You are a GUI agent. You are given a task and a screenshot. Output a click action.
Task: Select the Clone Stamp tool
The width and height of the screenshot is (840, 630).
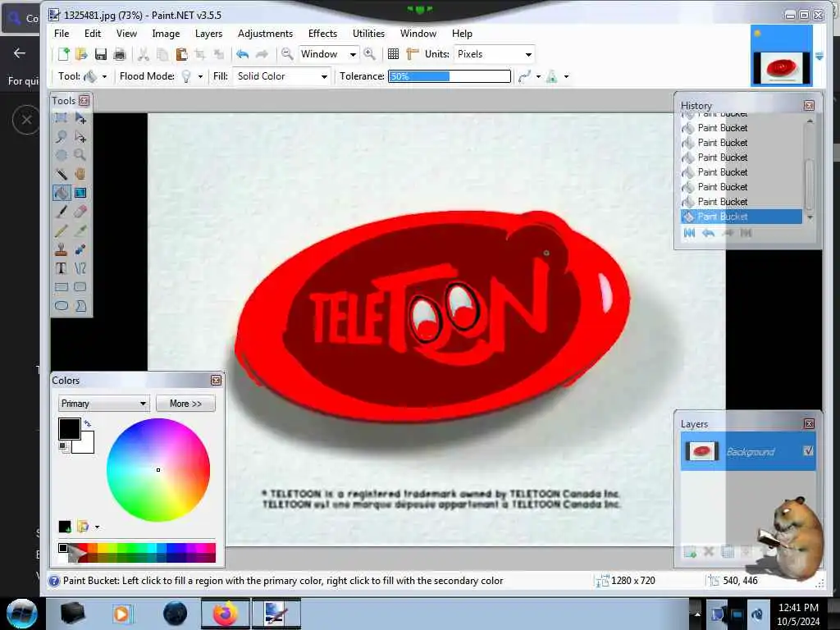pos(62,249)
